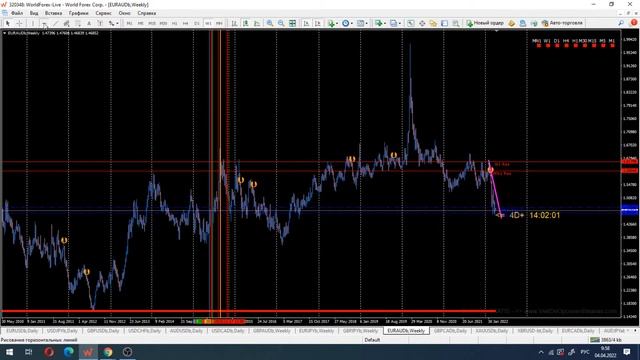Open Data Window target icon

pos(422,23)
